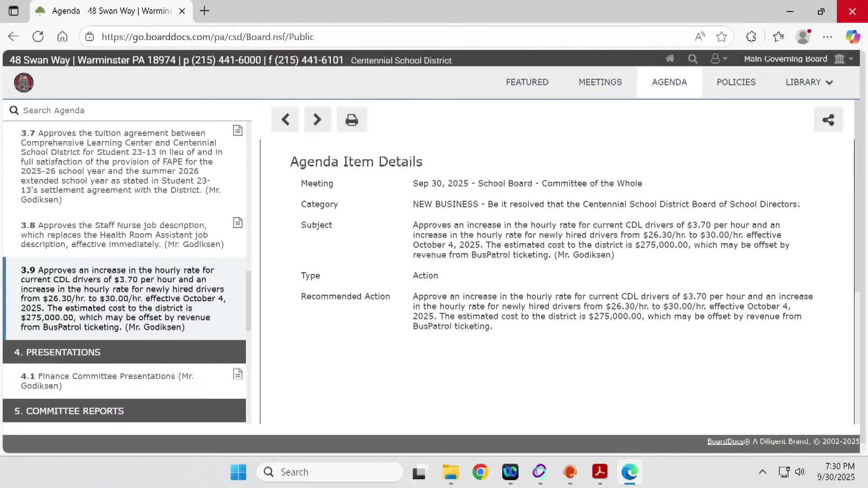This screenshot has height=488, width=868.
Task: Open attachment icon for item 4.1
Action: (238, 374)
